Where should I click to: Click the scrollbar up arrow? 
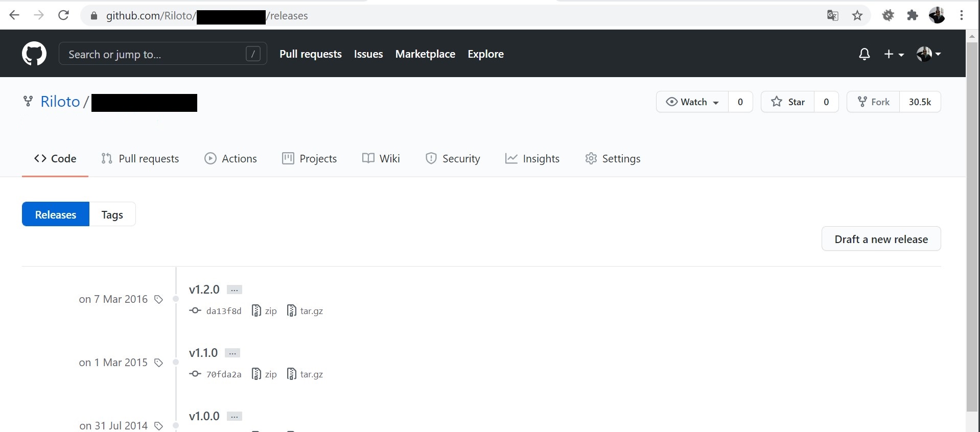(x=972, y=36)
